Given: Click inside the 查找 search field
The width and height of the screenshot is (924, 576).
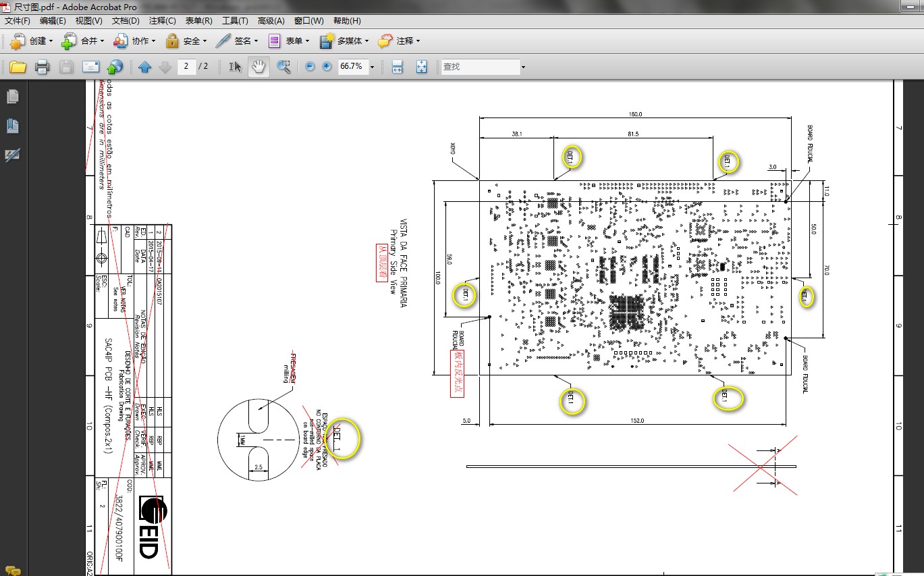Looking at the screenshot, I should 479,67.
